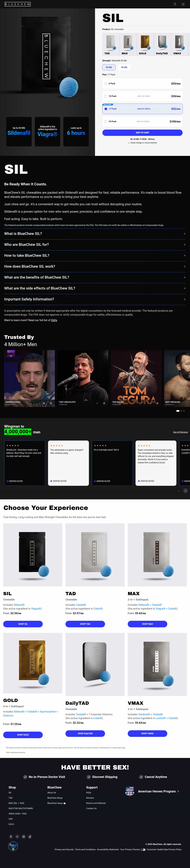Click the SHOP VMAX button
This screenshot has height=868, width=190.
click(148, 734)
